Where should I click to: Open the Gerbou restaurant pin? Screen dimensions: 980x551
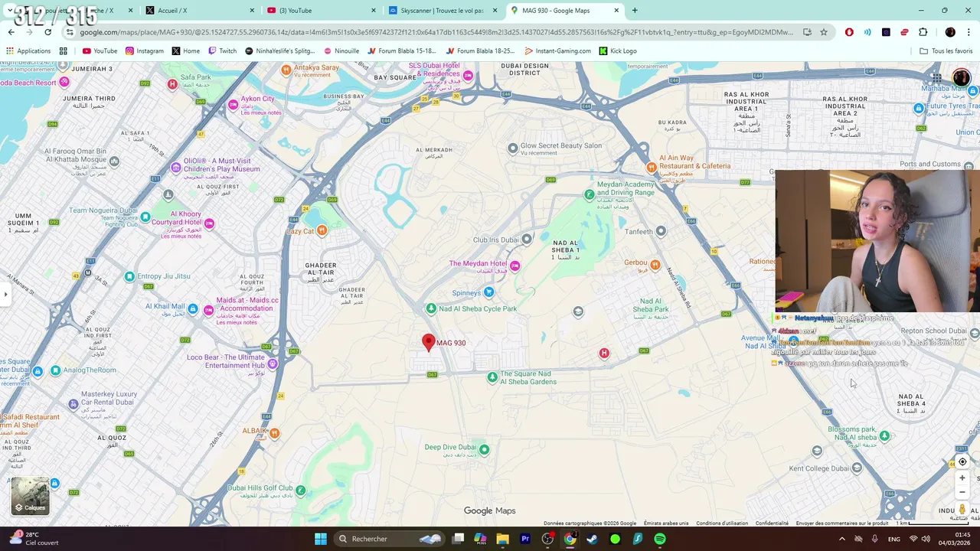pyautogui.click(x=655, y=266)
